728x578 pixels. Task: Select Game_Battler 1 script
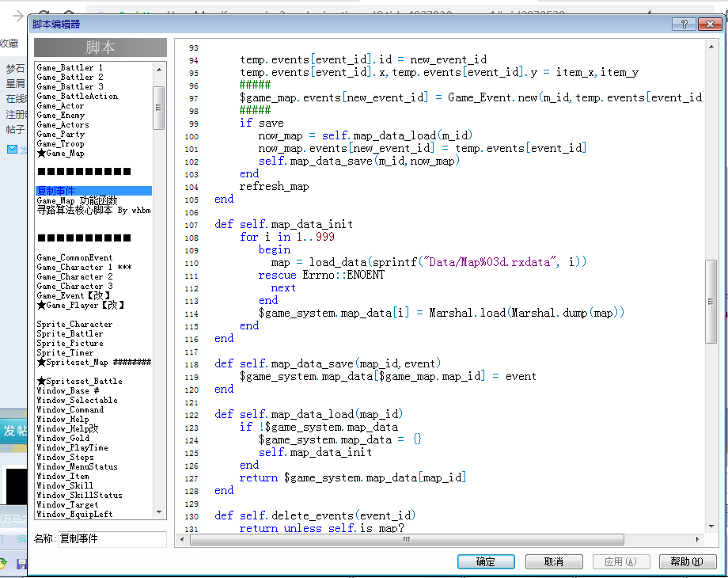(x=70, y=67)
